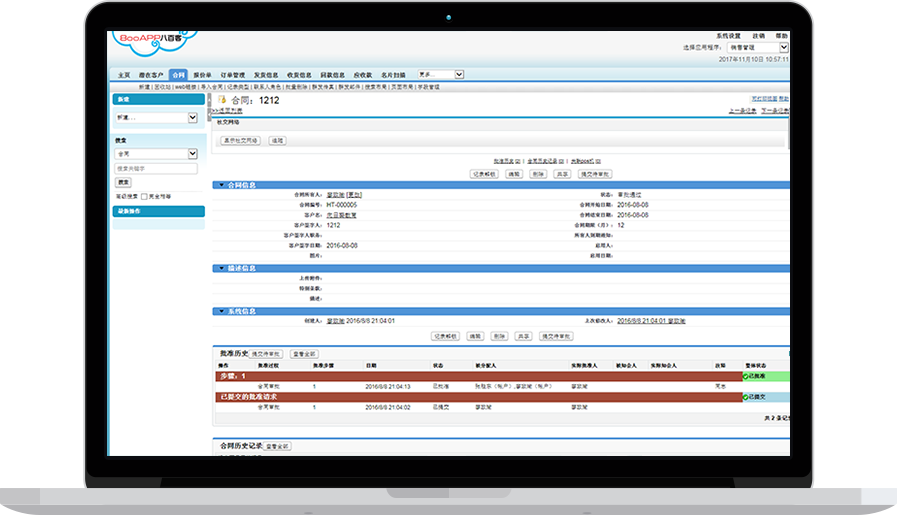Image resolution: width=897 pixels, height=515 pixels.
Task: Go to 下一条记录
Action: coord(775,111)
